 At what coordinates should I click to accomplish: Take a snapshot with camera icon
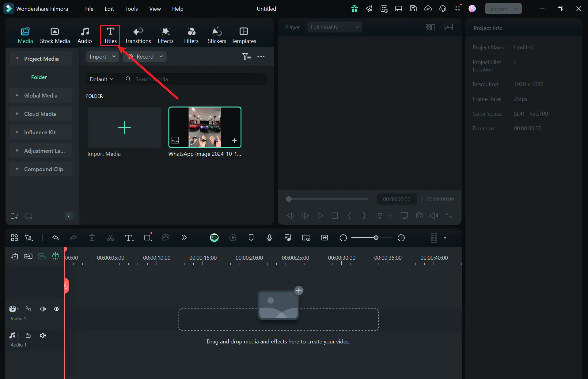tap(419, 216)
